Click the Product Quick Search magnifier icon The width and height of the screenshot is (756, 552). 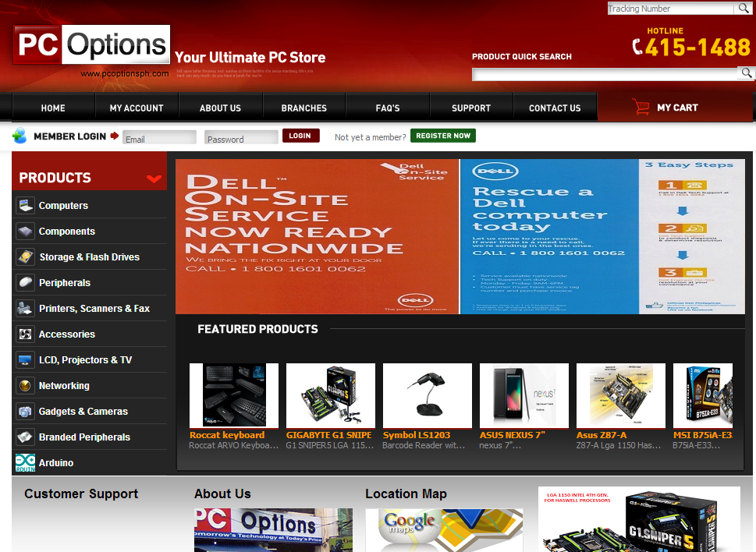(x=747, y=73)
